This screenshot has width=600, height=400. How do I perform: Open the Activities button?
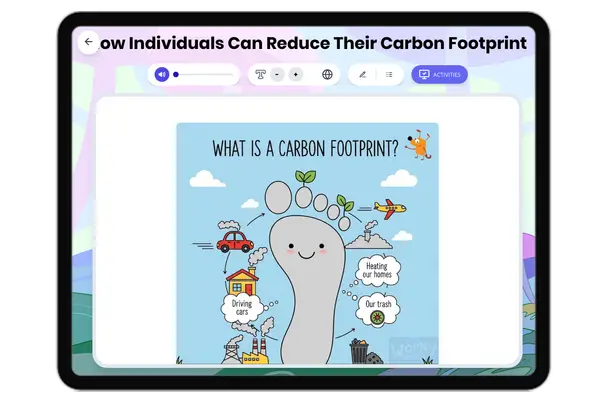click(439, 74)
